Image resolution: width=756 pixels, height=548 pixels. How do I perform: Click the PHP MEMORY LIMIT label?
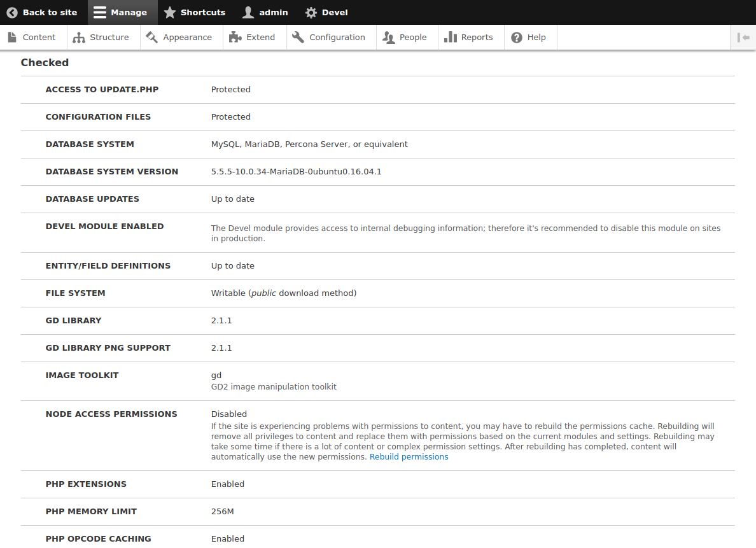click(x=91, y=511)
